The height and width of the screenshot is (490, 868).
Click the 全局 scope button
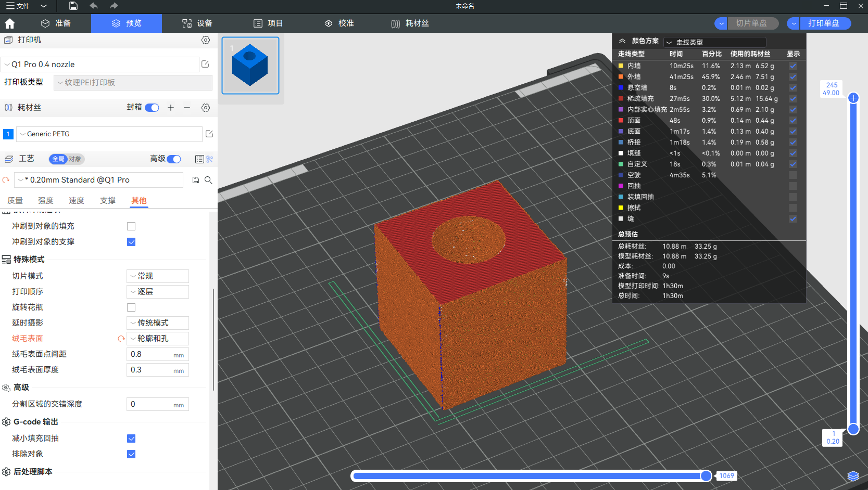point(58,159)
